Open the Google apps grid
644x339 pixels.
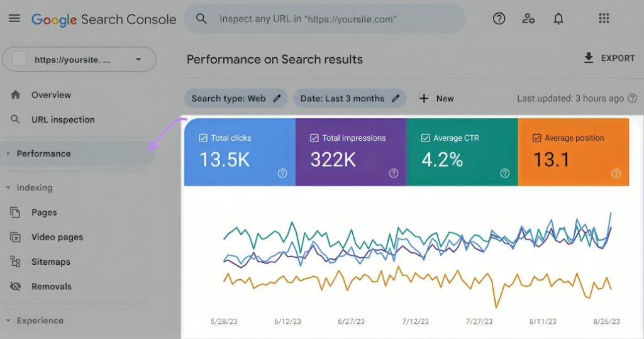[604, 18]
